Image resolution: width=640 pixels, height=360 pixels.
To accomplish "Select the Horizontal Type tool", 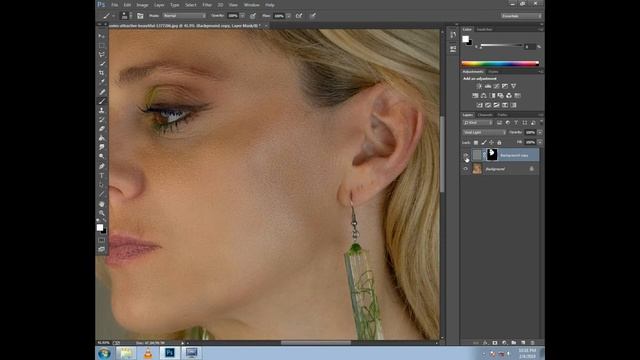I will [102, 176].
